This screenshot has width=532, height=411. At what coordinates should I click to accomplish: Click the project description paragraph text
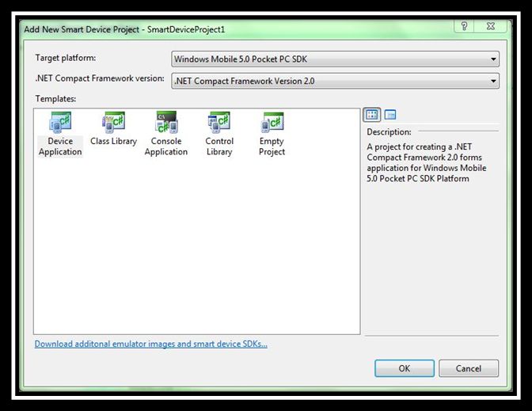click(x=427, y=162)
